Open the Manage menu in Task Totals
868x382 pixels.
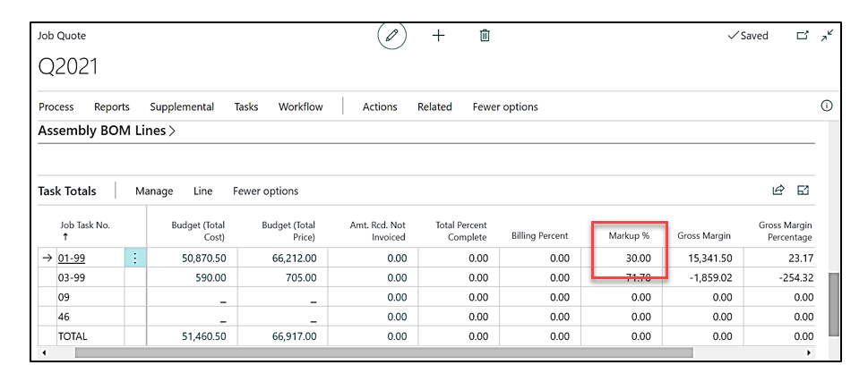click(x=154, y=191)
